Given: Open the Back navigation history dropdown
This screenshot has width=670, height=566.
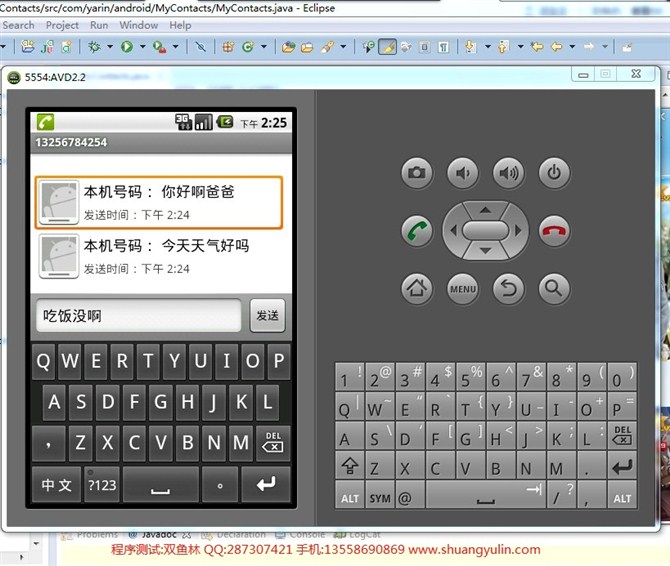Looking at the screenshot, I should pyautogui.click(x=572, y=46).
